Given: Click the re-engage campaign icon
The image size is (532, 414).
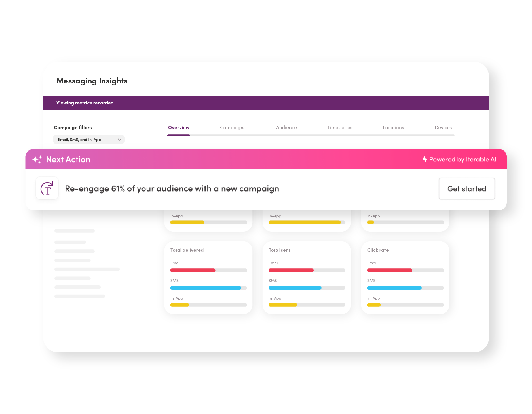Looking at the screenshot, I should 47,188.
